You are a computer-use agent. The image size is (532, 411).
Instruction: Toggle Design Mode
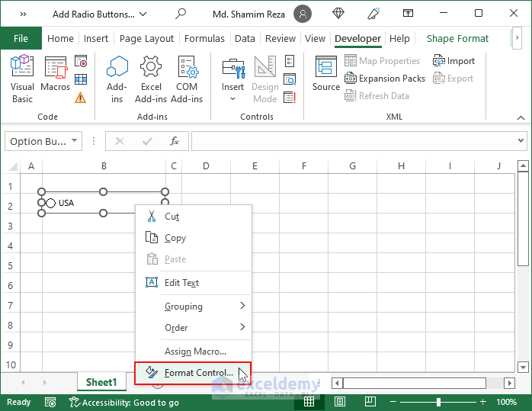[265, 79]
